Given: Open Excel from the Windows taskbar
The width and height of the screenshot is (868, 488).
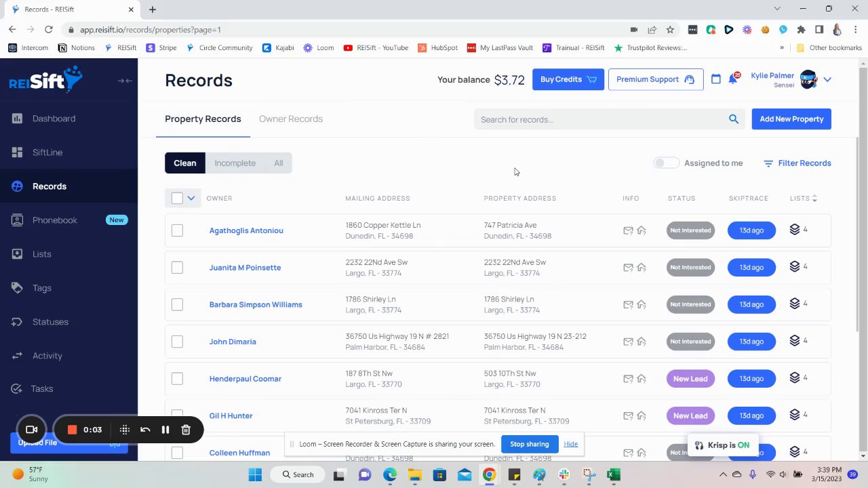Looking at the screenshot, I should click(614, 474).
